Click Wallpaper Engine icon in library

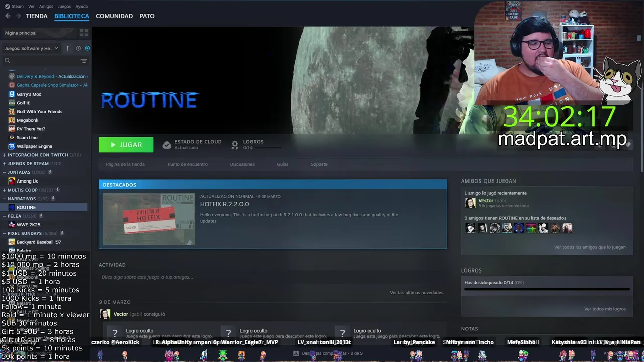(12, 146)
